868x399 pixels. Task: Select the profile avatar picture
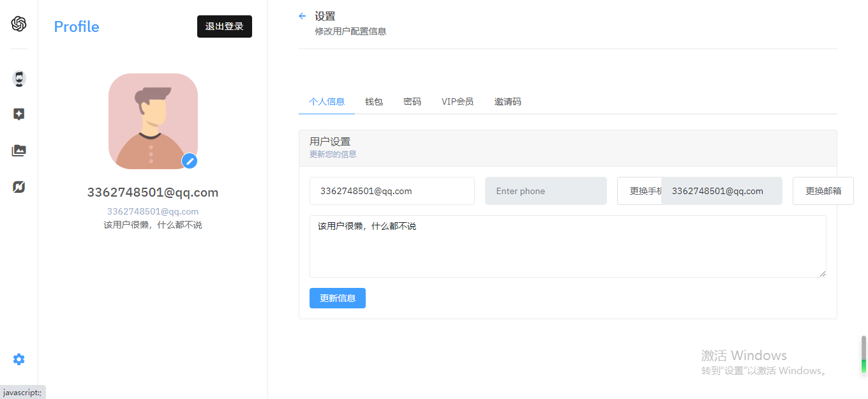153,121
